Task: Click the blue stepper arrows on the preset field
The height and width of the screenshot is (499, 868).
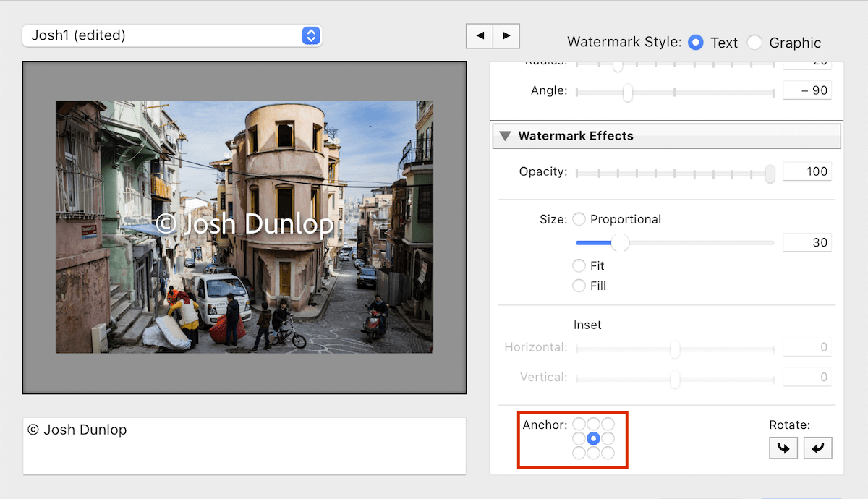Action: [311, 35]
